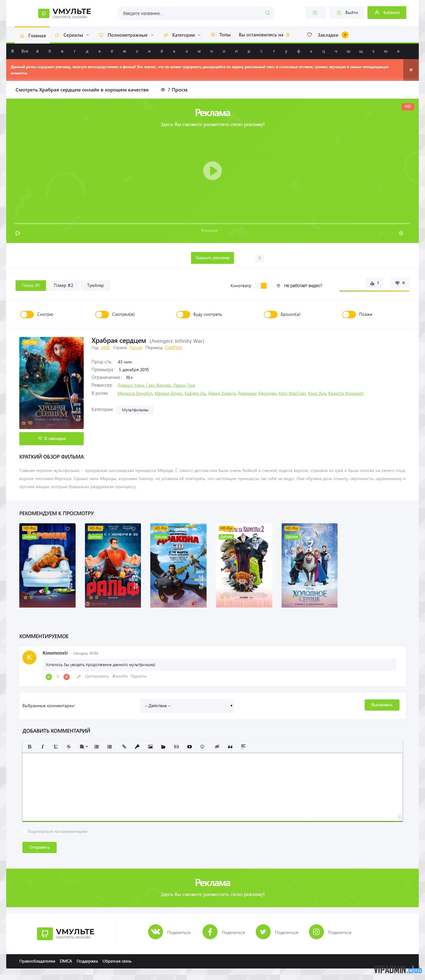Toggle the Кинотеатр mode switch
The height and width of the screenshot is (980, 425).
coord(261,286)
